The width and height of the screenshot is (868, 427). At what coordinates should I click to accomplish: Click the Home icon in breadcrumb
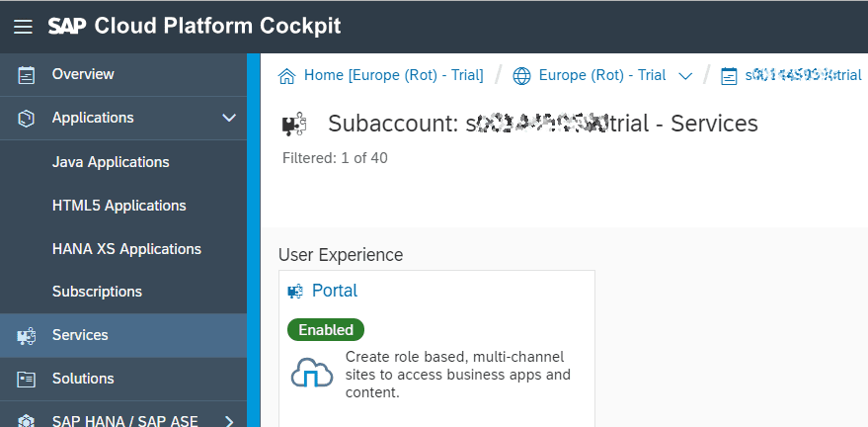point(287,76)
